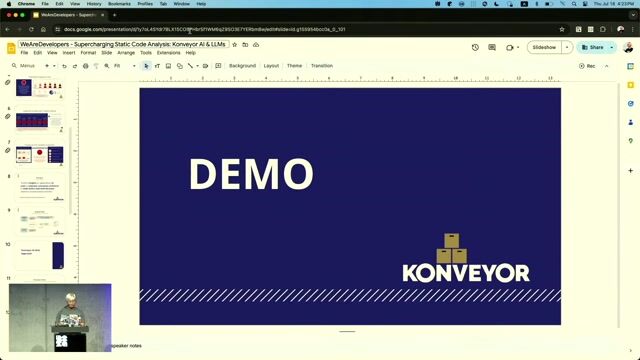Open the Theme panel
Screen dimensions: 640x360
[294, 66]
